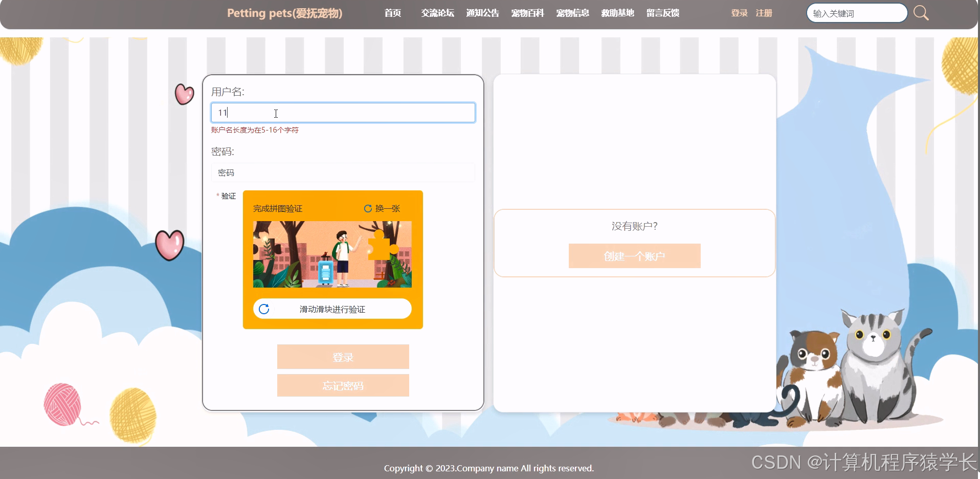Click the 注册 link in header
Viewport: 980px width, 479px height.
tap(764, 13)
